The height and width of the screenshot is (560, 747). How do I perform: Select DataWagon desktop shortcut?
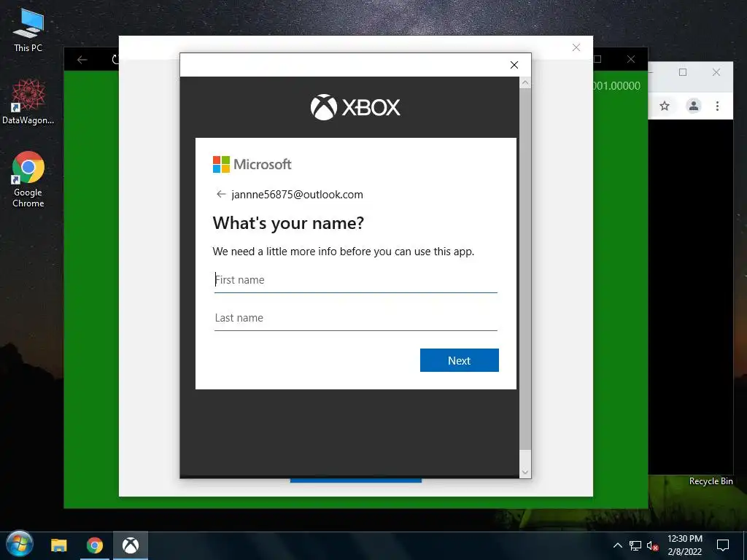tap(28, 102)
